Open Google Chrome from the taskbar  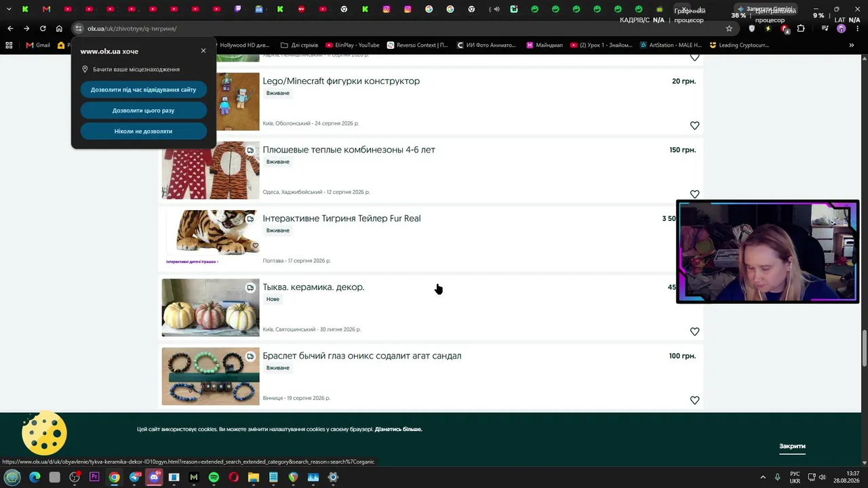tap(115, 477)
